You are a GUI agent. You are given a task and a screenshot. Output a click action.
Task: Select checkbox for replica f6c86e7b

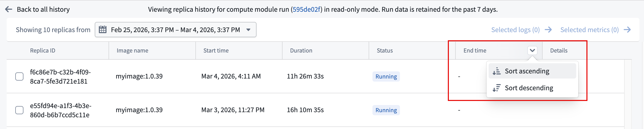click(19, 76)
